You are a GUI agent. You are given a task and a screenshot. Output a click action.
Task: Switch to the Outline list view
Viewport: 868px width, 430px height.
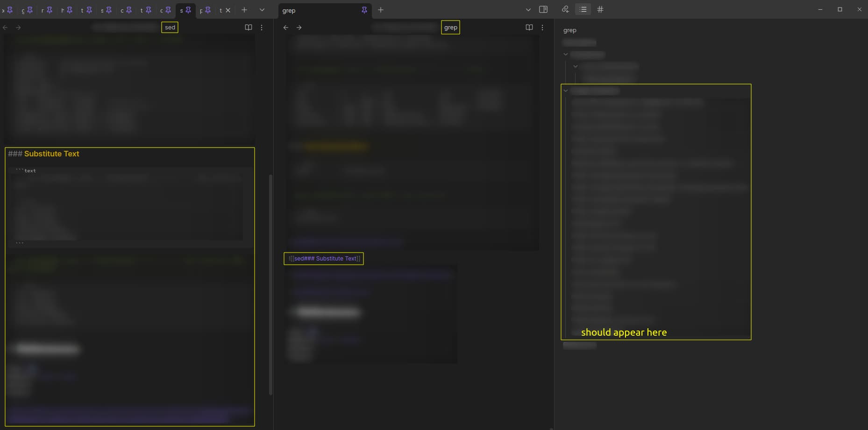click(x=583, y=9)
